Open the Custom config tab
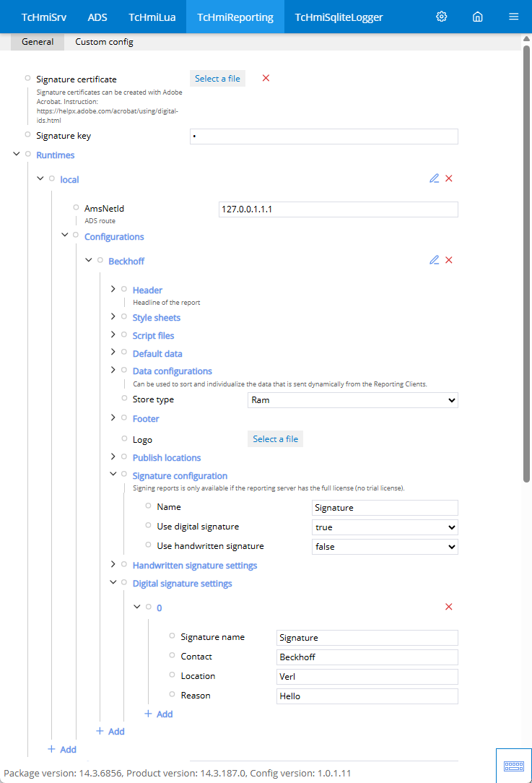This screenshot has height=783, width=532. [104, 42]
